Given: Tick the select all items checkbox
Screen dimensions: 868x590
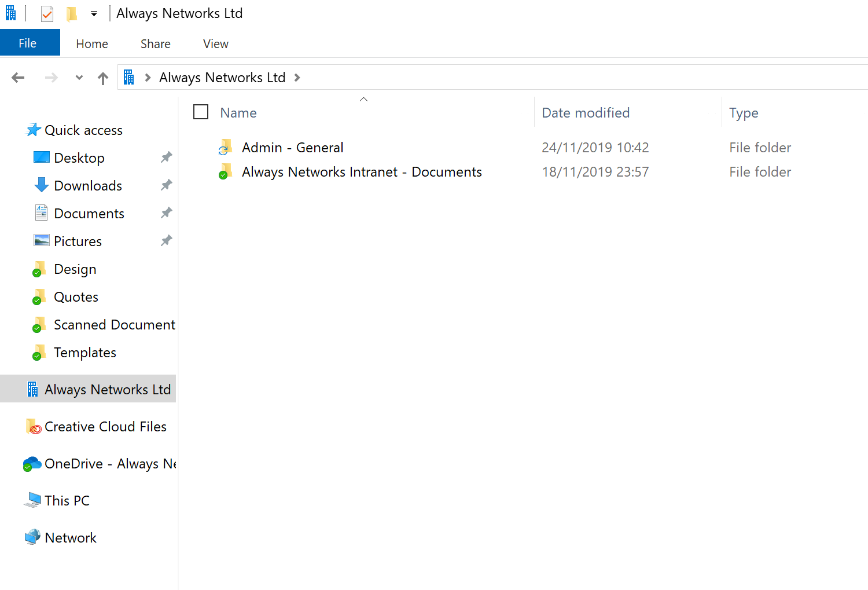Looking at the screenshot, I should pos(201,112).
